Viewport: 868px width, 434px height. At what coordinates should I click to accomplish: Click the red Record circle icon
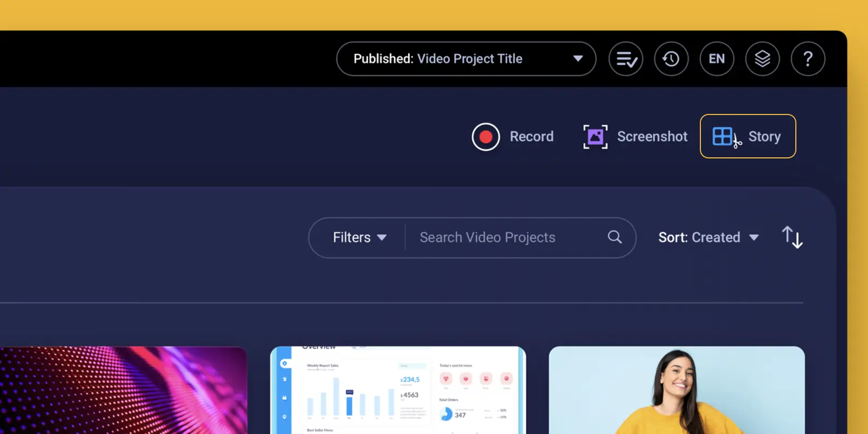486,137
